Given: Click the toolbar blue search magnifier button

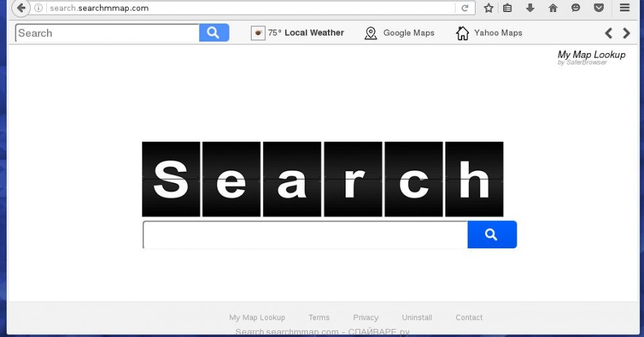Looking at the screenshot, I should pyautogui.click(x=214, y=33).
